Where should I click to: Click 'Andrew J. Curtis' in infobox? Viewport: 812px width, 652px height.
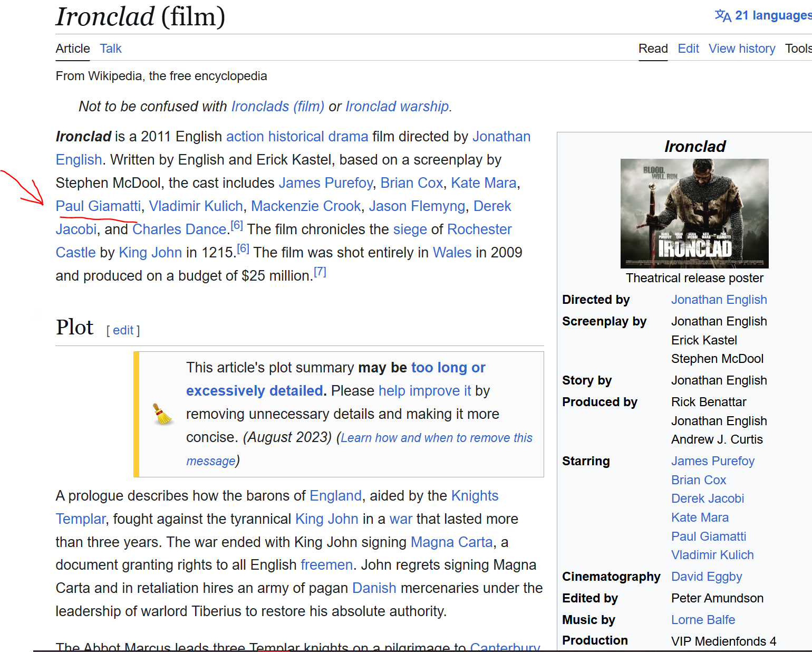tap(717, 439)
